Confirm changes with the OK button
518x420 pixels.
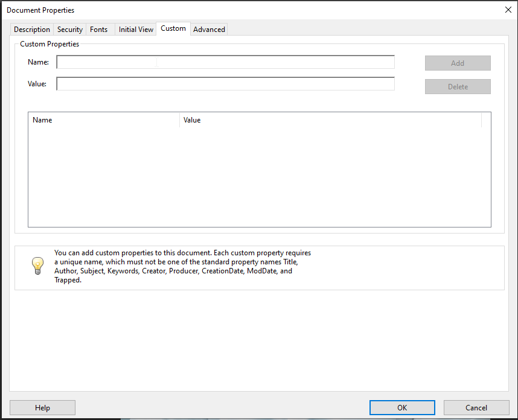402,408
